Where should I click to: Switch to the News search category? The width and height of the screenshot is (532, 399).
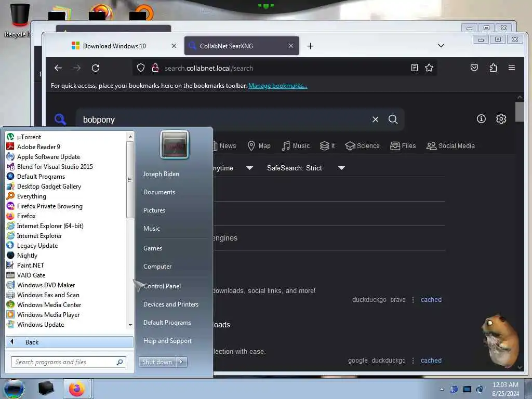224,146
